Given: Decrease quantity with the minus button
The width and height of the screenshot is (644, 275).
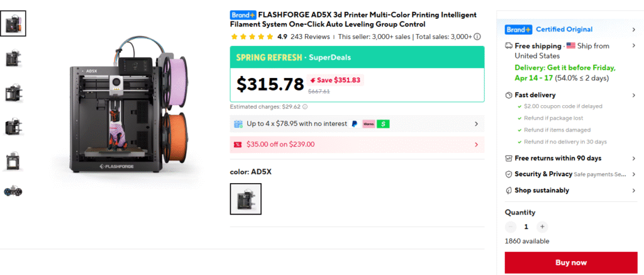Looking at the screenshot, I should click(511, 227).
